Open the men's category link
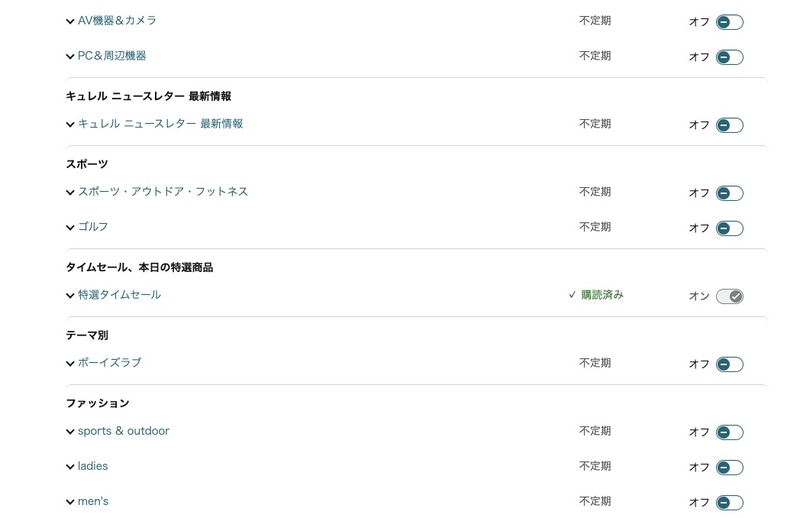 [x=93, y=501]
